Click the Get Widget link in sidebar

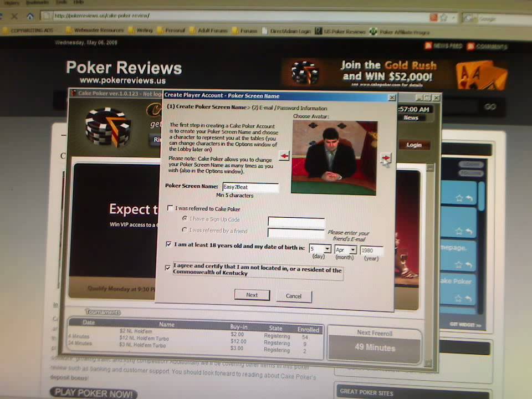pos(465,325)
